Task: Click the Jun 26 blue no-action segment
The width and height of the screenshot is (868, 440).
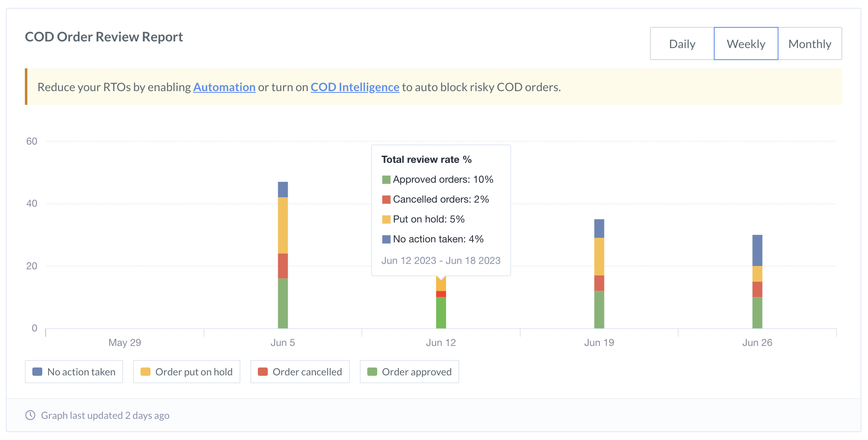Action: (757, 250)
